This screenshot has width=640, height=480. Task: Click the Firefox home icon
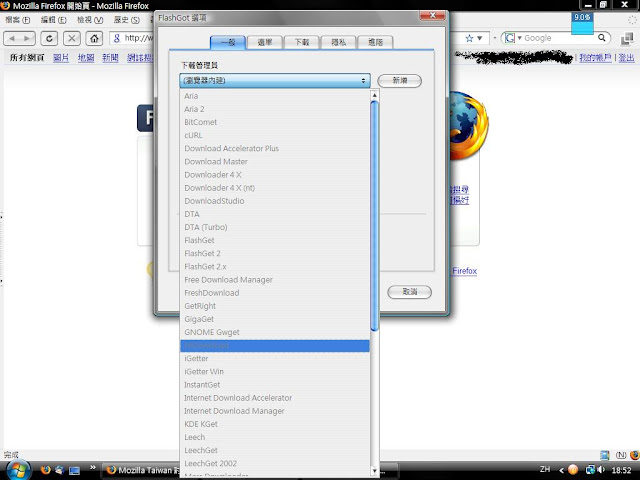pyautogui.click(x=94, y=38)
